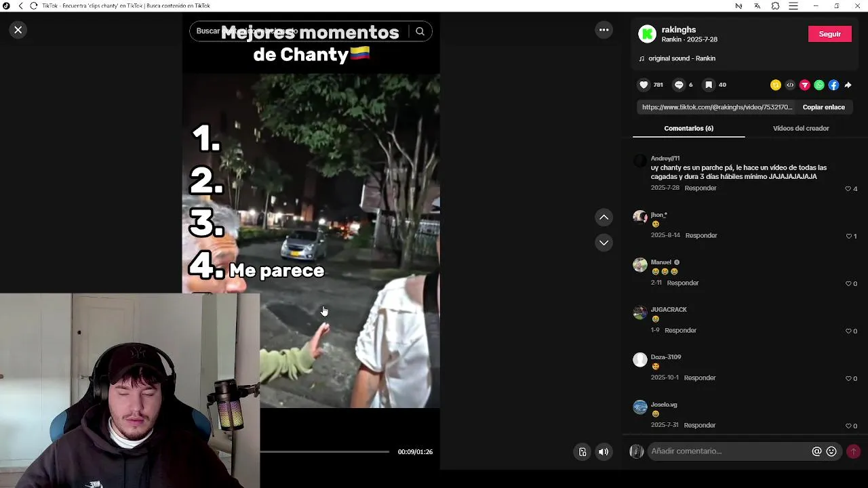868x488 pixels.
Task: Click the @ mention icon in comment box
Action: pos(816,451)
